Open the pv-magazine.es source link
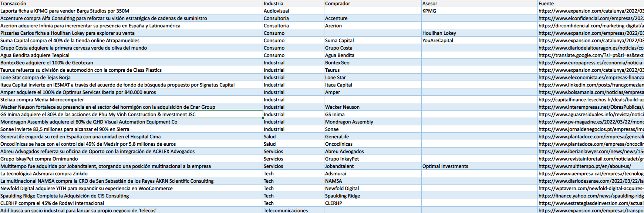Screen dimensions: 644x213 (591, 122)
